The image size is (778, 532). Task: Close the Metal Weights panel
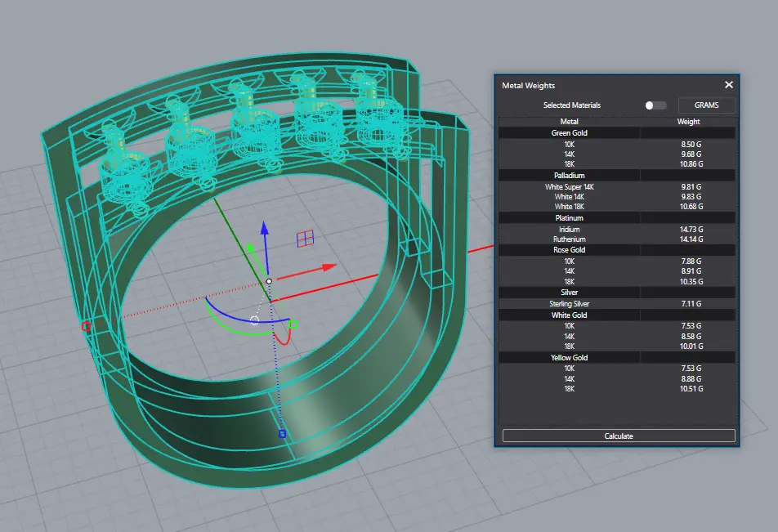coord(729,85)
